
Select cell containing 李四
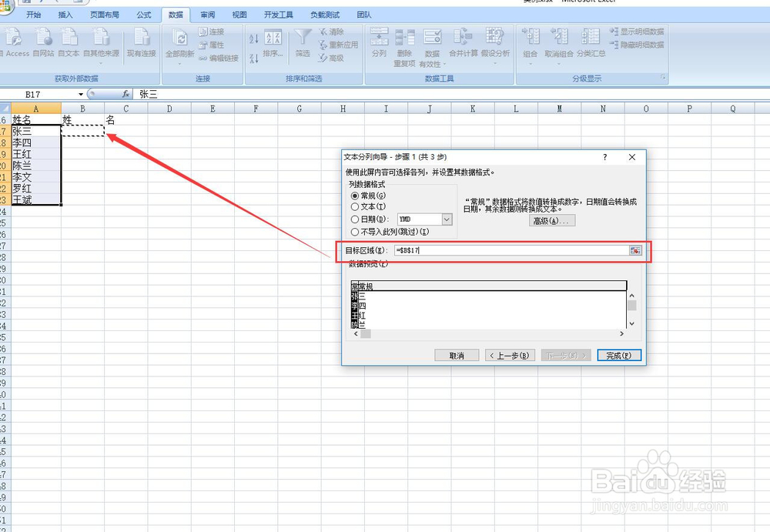[36, 142]
